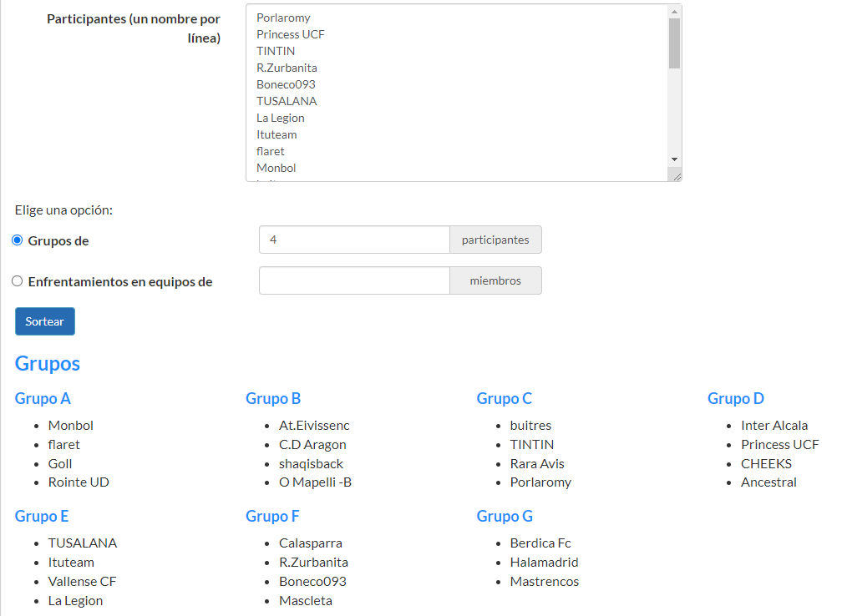This screenshot has width=842, height=616.
Task: Select 'Enfrentamientos en equipos de' radio option
Action: [x=18, y=281]
